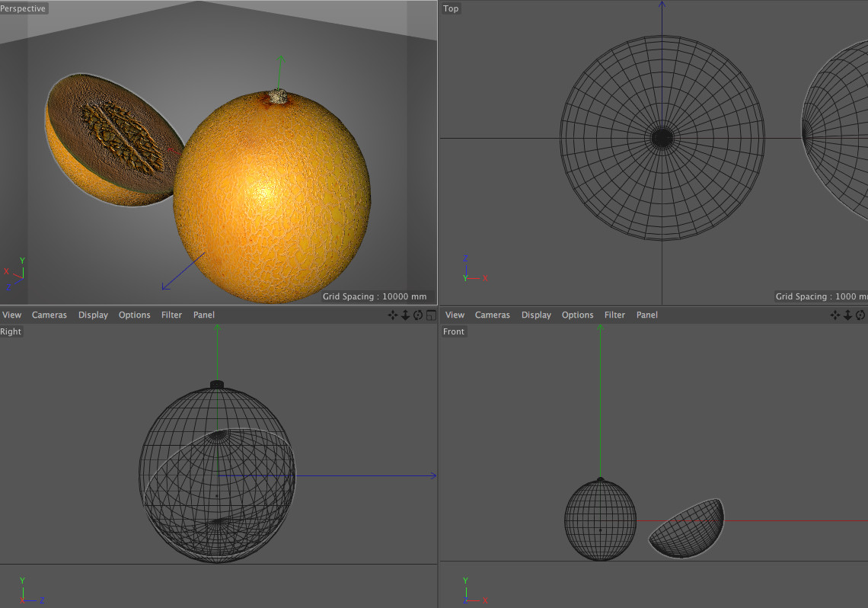Open the Options menu in the Front viewport
Viewport: 868px width, 608px height.
click(577, 315)
